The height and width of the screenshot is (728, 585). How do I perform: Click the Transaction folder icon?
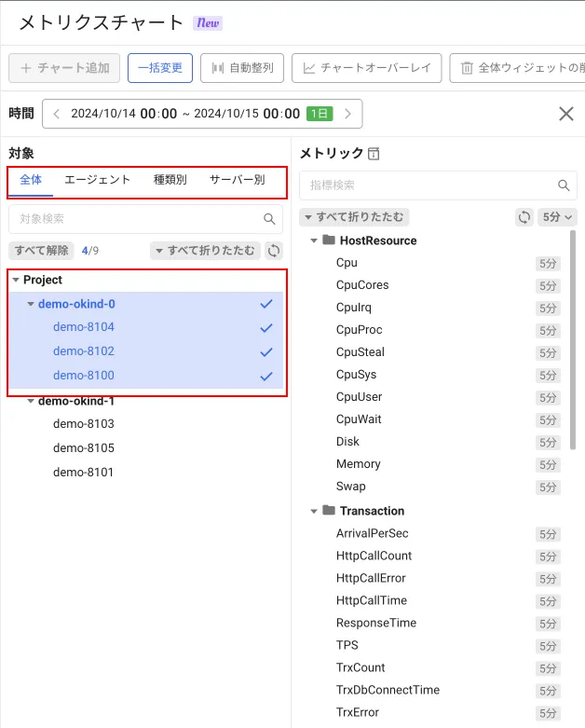click(x=329, y=510)
